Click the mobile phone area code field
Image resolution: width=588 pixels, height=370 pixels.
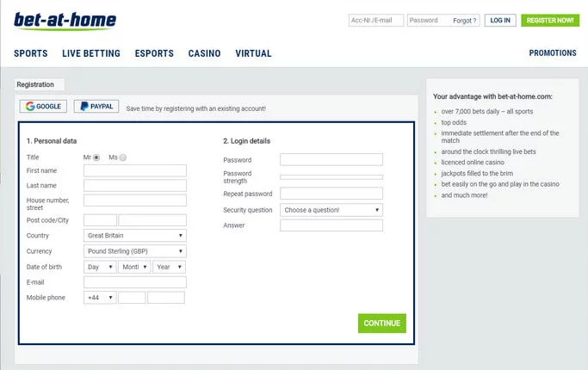pos(132,298)
